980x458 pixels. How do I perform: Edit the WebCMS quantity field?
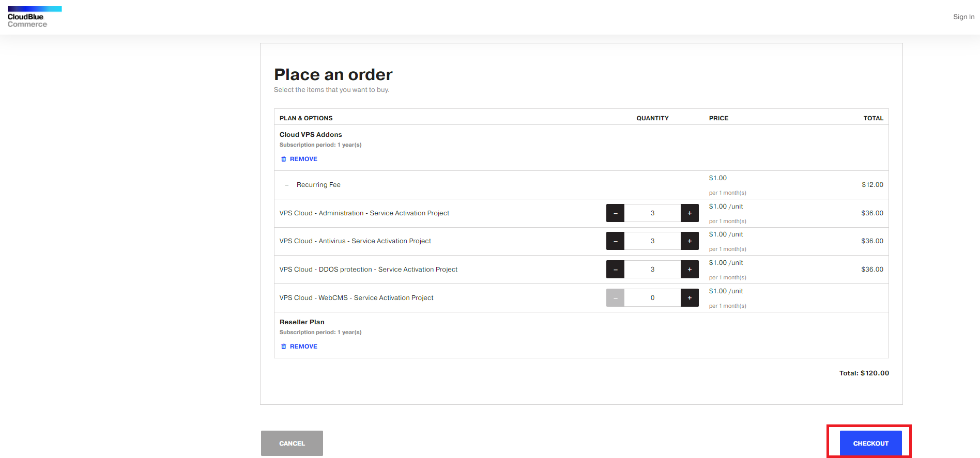click(652, 298)
